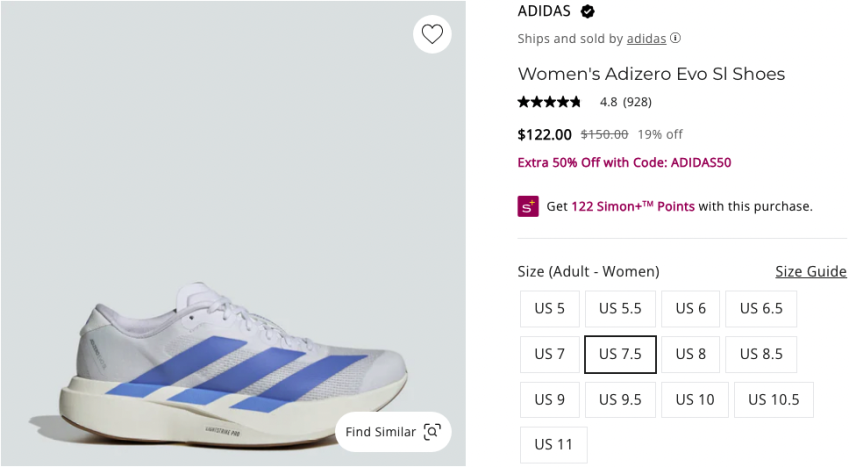
Task: Click the Find Similar camera icon
Action: point(432,432)
